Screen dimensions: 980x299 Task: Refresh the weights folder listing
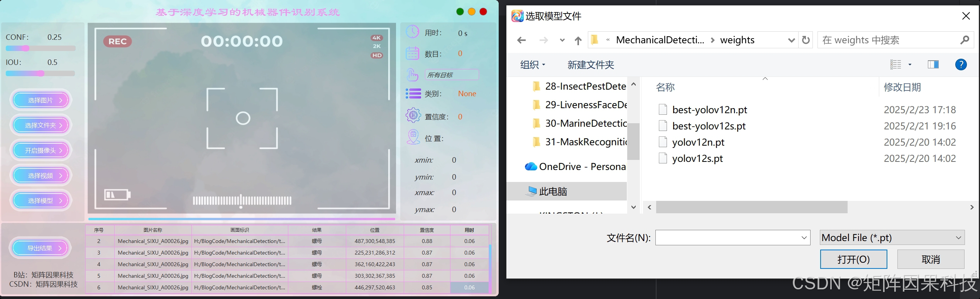tap(806, 40)
